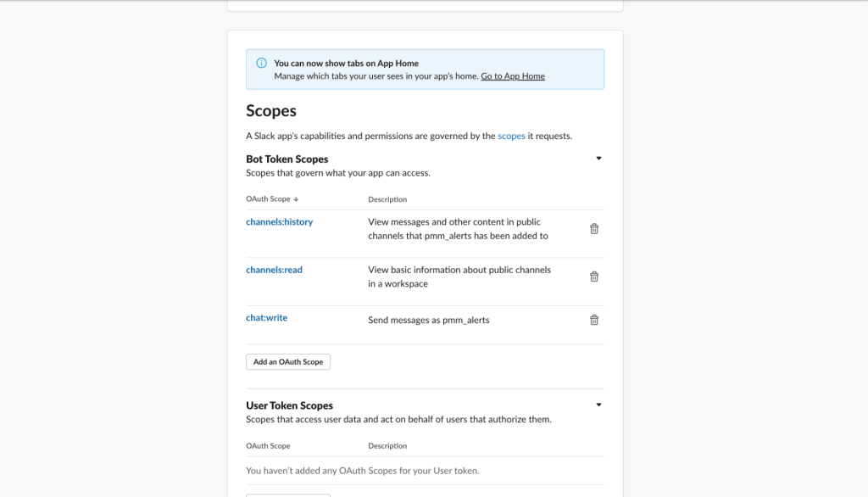Click Description column header in Bot Token table
Screen dimensions: 868x497
pos(387,199)
